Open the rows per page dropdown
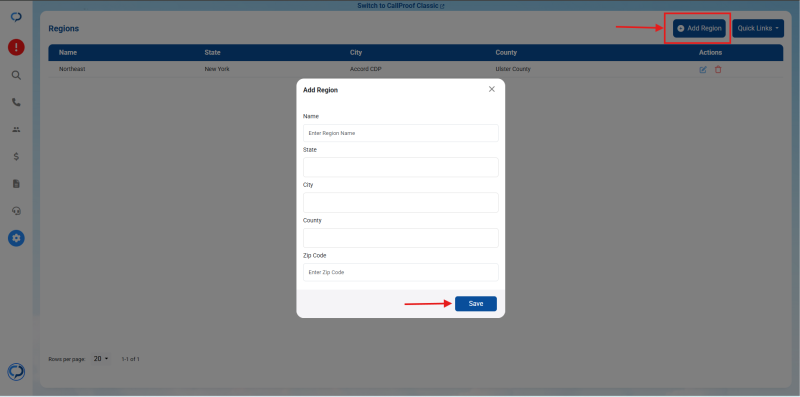This screenshot has height=397, width=800. click(x=101, y=359)
